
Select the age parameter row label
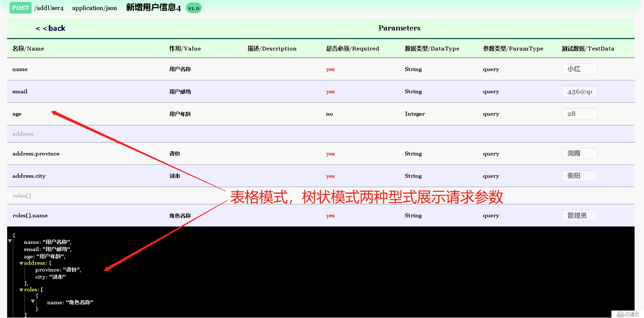(x=17, y=114)
